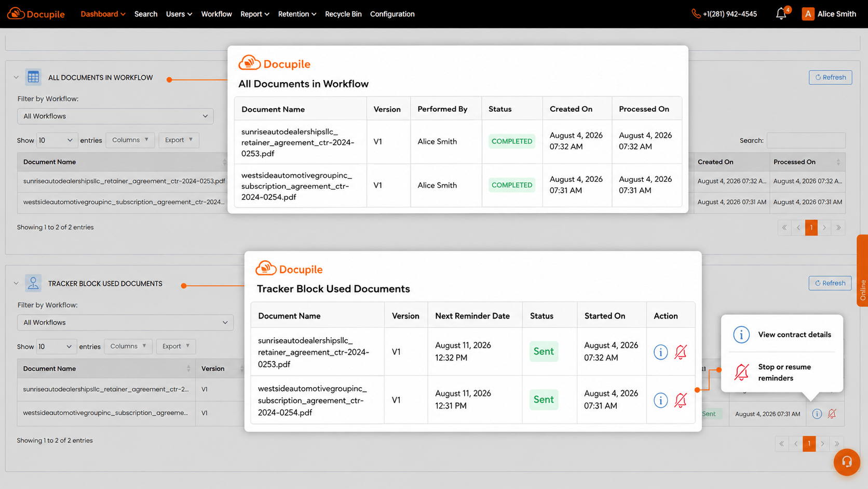
Task: Open the Configuration page
Action: point(392,14)
